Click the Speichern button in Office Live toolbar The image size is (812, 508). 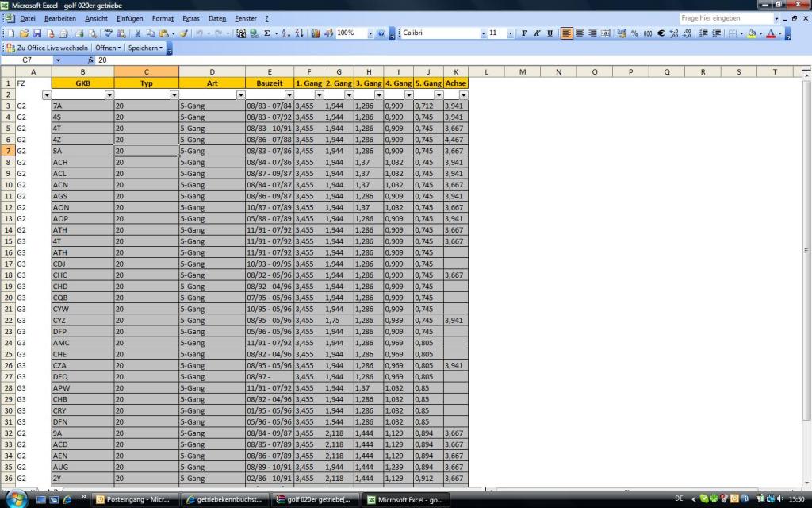coord(145,48)
